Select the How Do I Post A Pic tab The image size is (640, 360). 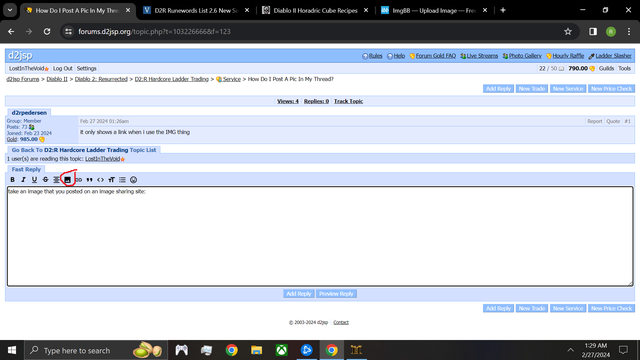tap(77, 10)
